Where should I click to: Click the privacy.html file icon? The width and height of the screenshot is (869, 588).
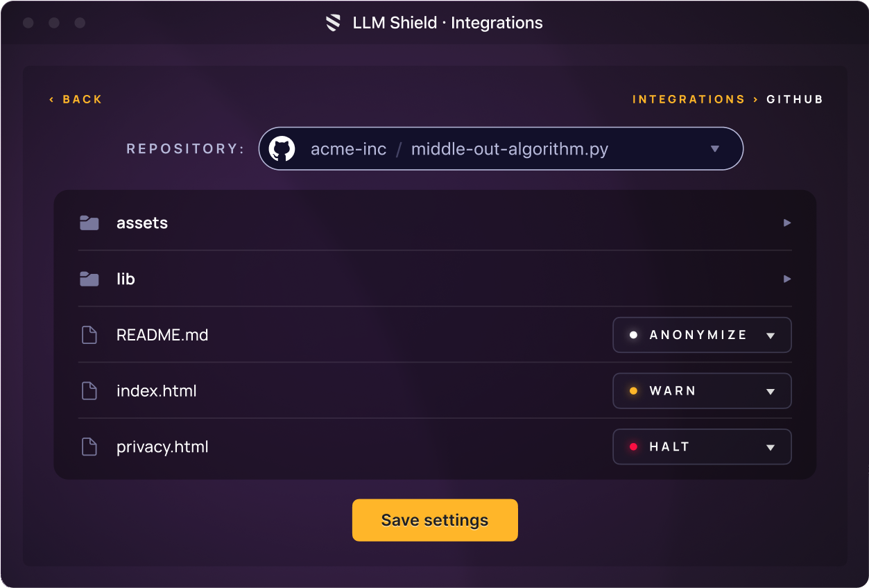pos(89,447)
